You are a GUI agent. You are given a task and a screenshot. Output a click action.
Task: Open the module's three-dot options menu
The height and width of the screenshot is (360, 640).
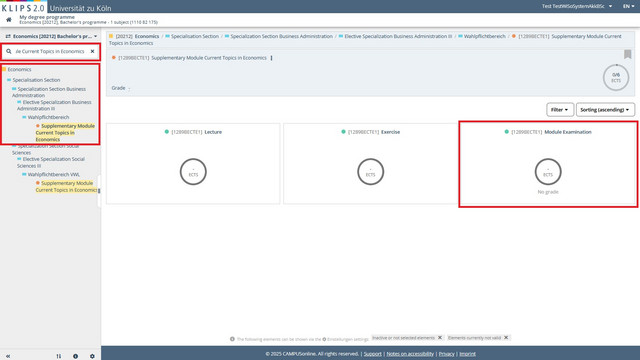[271, 58]
